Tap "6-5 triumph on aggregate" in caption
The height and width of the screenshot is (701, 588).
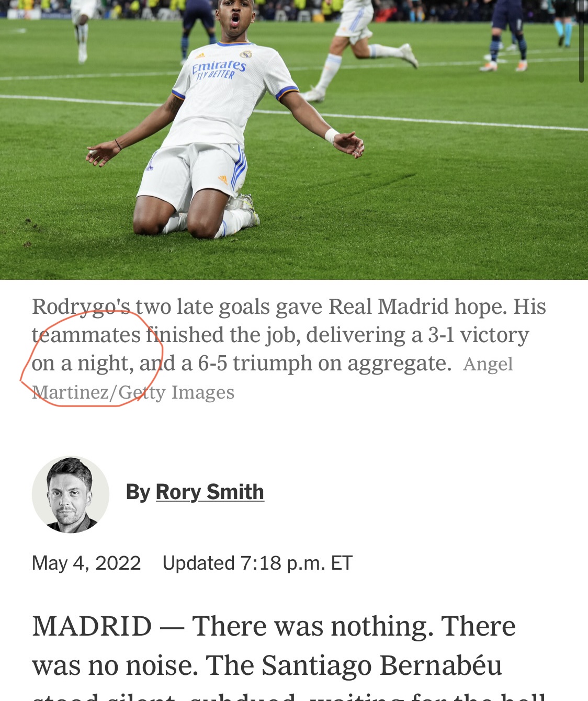[x=324, y=363]
